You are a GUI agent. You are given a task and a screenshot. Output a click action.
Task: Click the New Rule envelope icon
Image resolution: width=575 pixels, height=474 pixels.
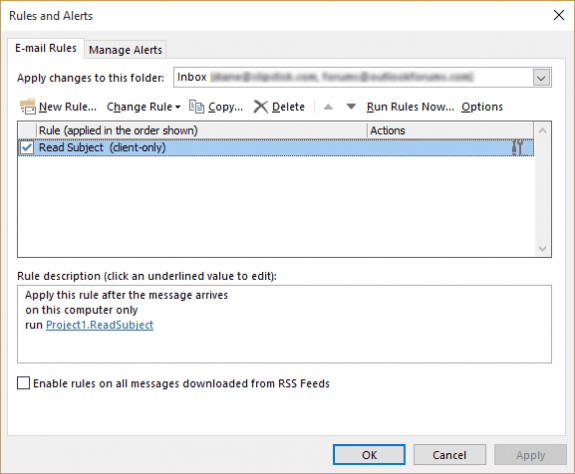(28, 107)
